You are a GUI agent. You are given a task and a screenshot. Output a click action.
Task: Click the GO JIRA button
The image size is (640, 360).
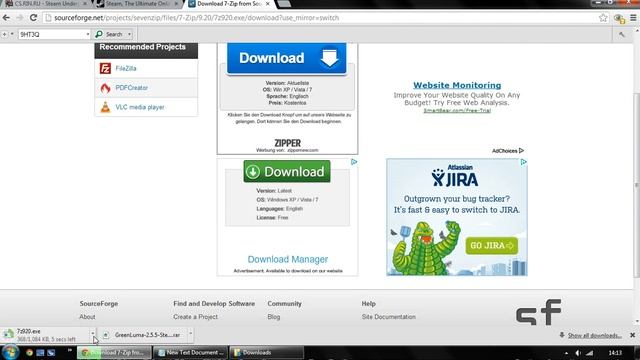pos(492,246)
